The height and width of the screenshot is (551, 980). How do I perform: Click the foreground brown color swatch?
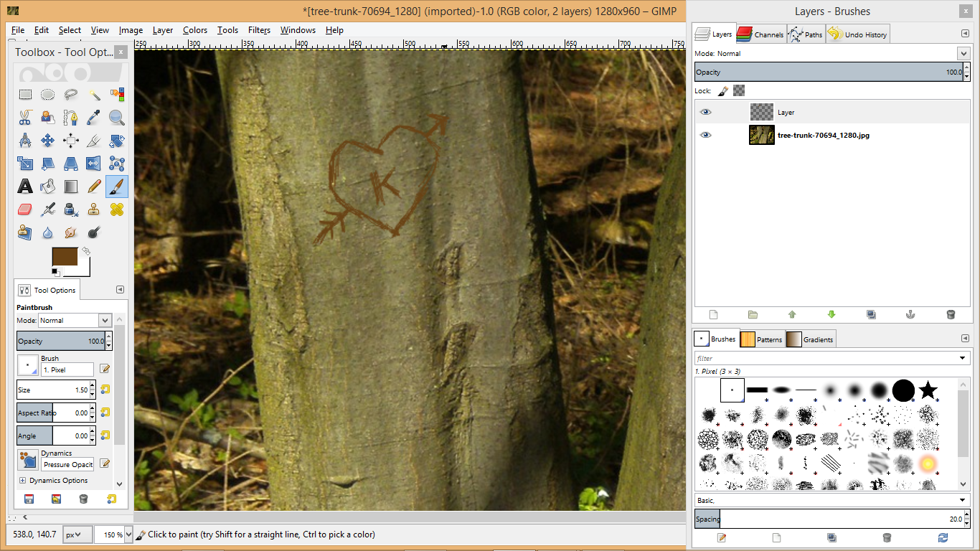[x=65, y=258]
